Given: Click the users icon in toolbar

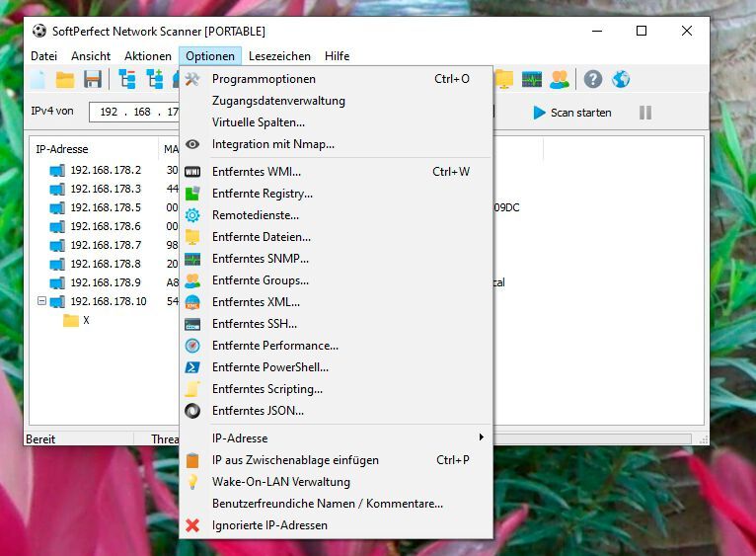Looking at the screenshot, I should click(560, 79).
